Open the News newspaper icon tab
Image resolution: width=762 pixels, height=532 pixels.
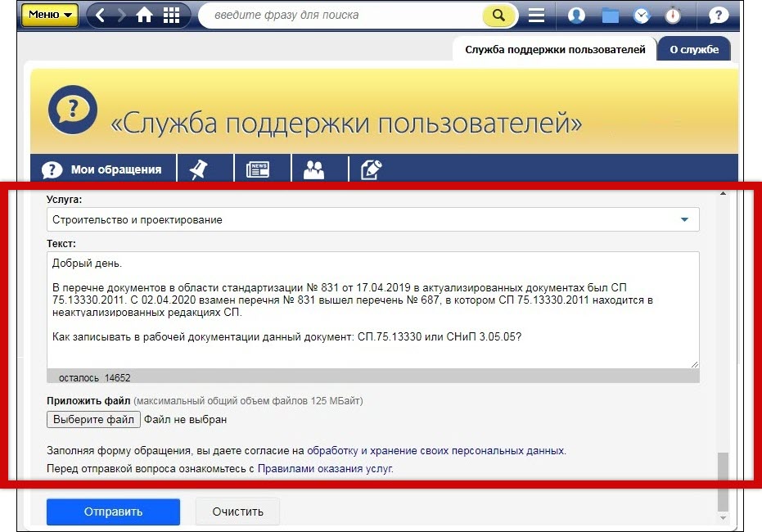click(257, 169)
